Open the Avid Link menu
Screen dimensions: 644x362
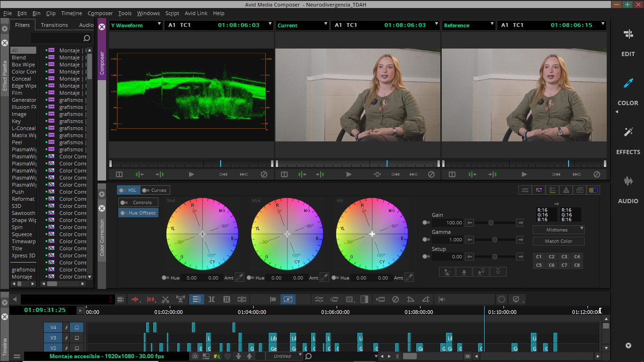(196, 13)
